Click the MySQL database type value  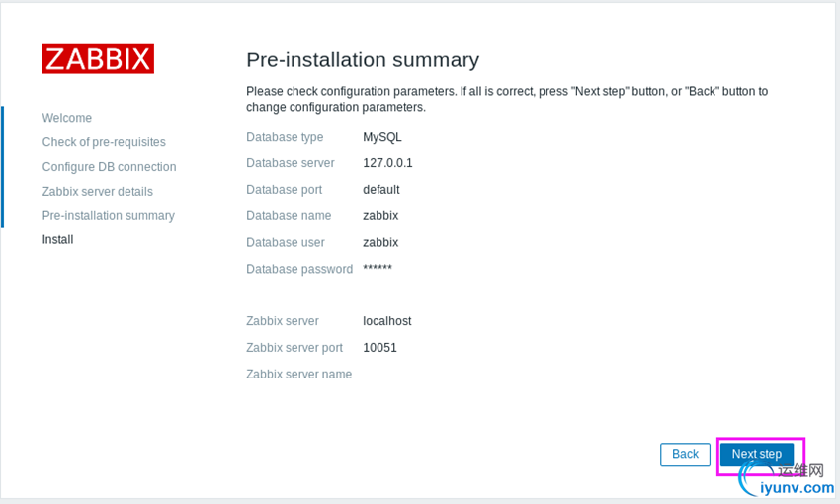382,137
